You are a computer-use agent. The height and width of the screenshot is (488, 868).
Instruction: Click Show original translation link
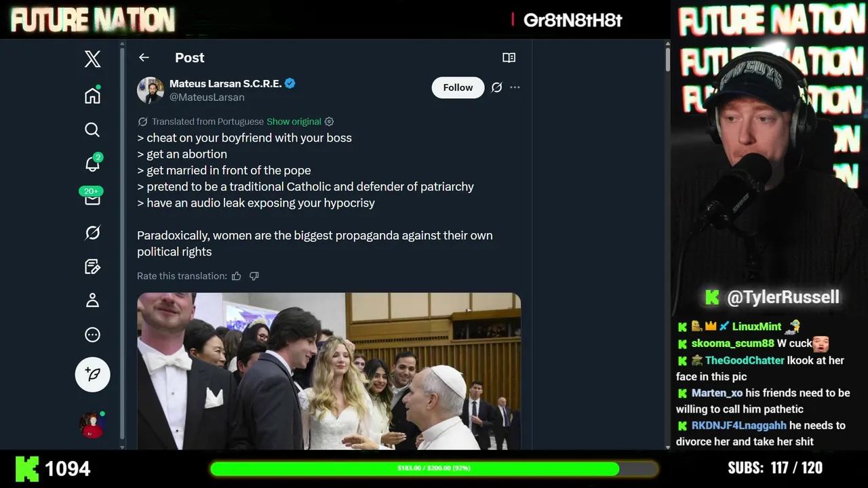pos(294,121)
